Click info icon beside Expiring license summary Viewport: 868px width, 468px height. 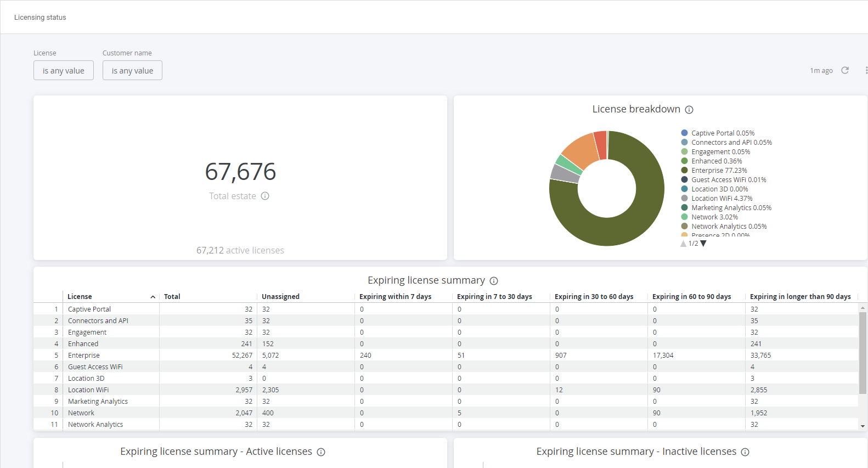(494, 281)
